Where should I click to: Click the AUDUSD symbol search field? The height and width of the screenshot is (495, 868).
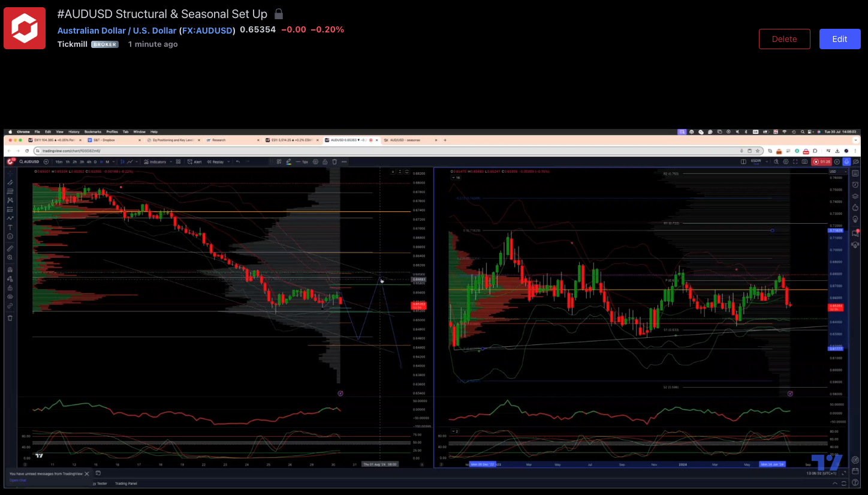click(30, 161)
